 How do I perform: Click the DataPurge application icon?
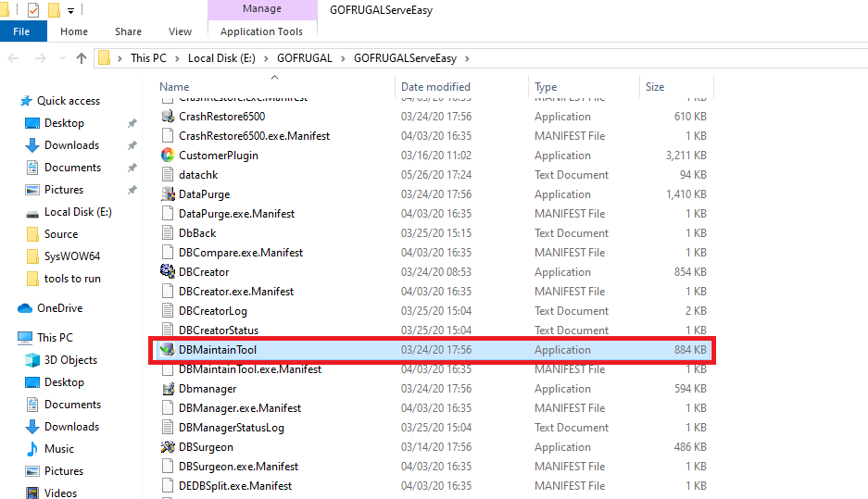[x=168, y=194]
